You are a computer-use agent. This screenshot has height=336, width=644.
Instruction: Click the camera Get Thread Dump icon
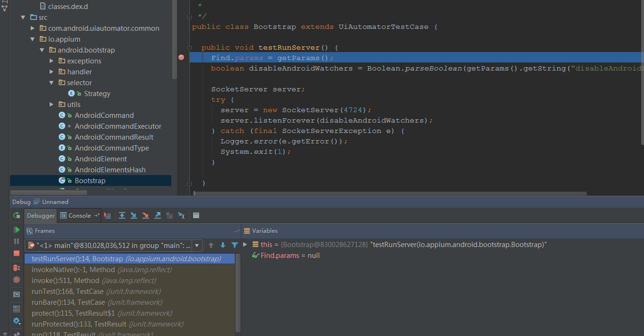(17, 294)
